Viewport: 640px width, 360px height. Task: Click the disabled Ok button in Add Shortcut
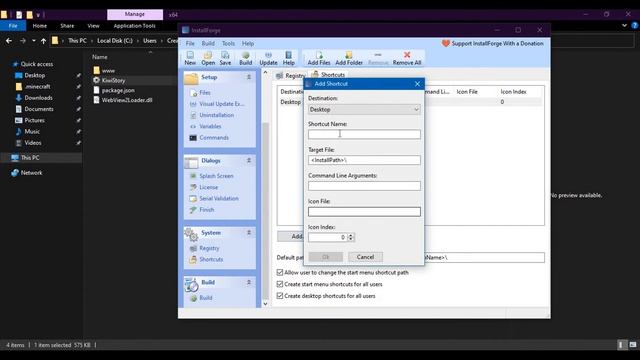[x=326, y=257]
